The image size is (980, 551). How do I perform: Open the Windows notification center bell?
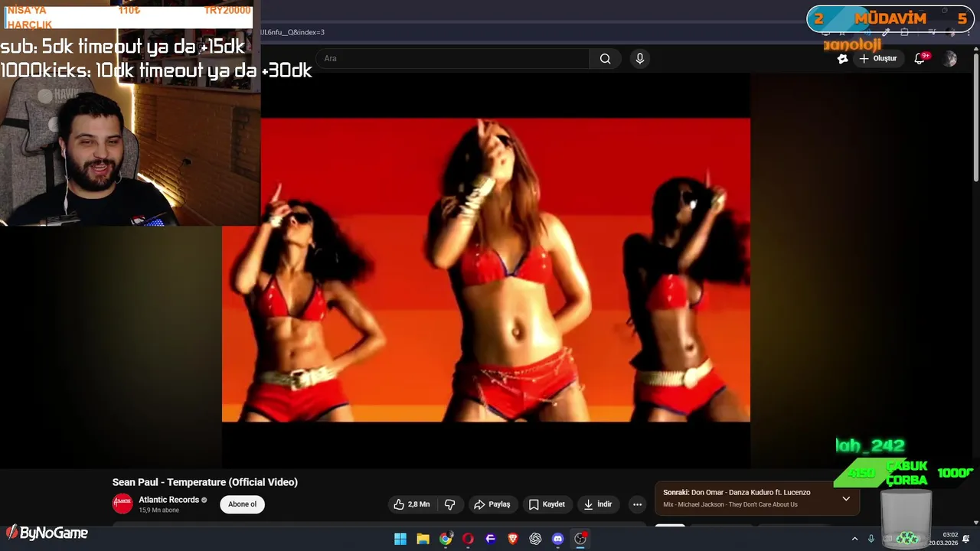coord(966,539)
